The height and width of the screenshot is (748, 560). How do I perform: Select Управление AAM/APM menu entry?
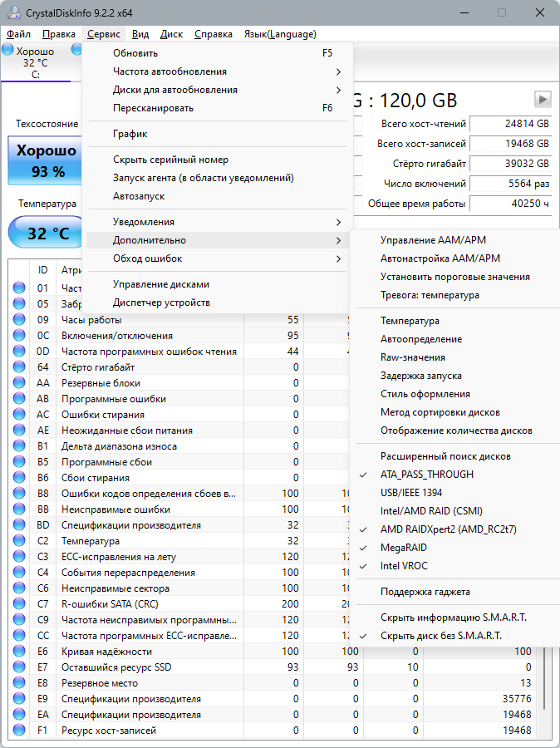pyautogui.click(x=433, y=240)
